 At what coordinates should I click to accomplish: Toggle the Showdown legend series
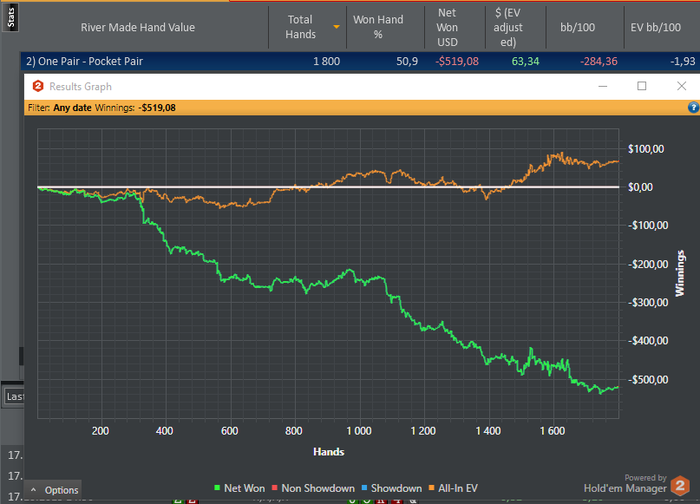392,488
